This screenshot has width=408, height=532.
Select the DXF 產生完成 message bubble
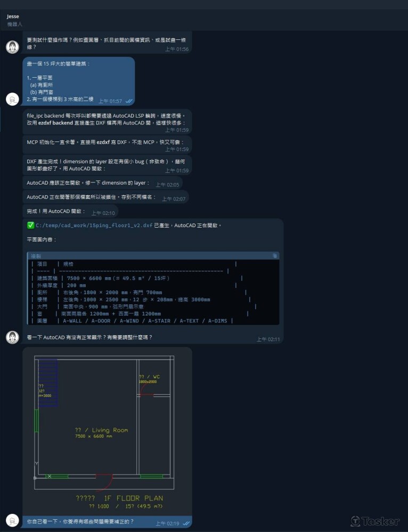(107, 165)
